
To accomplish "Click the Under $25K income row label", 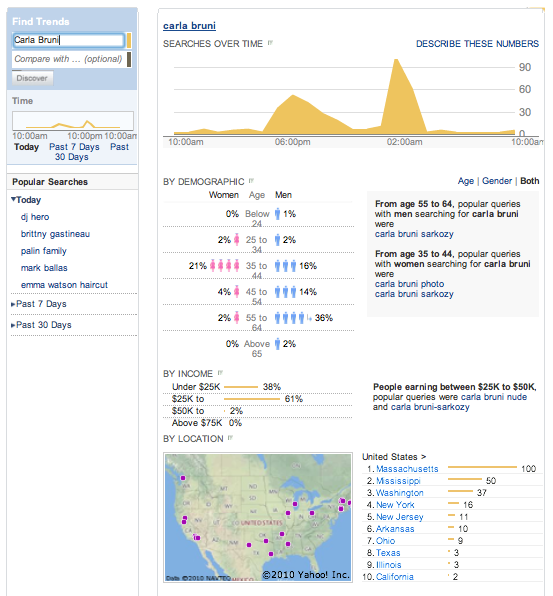I will (x=196, y=387).
